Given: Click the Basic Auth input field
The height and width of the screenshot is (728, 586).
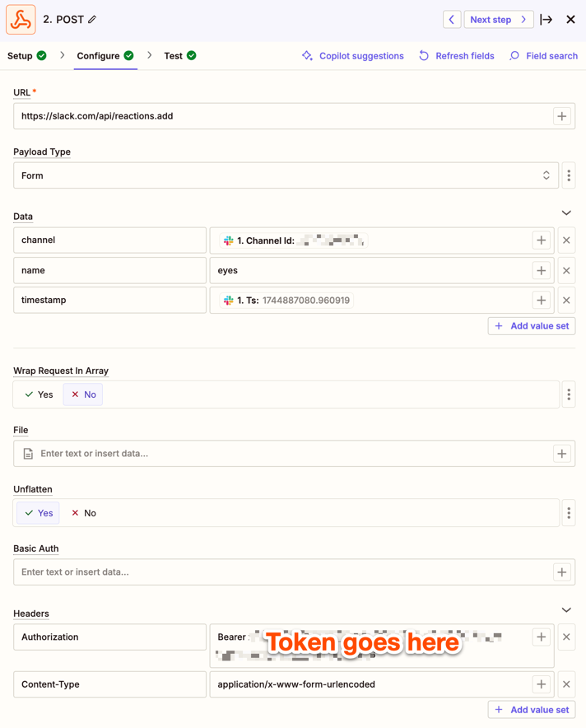Looking at the screenshot, I should click(294, 572).
